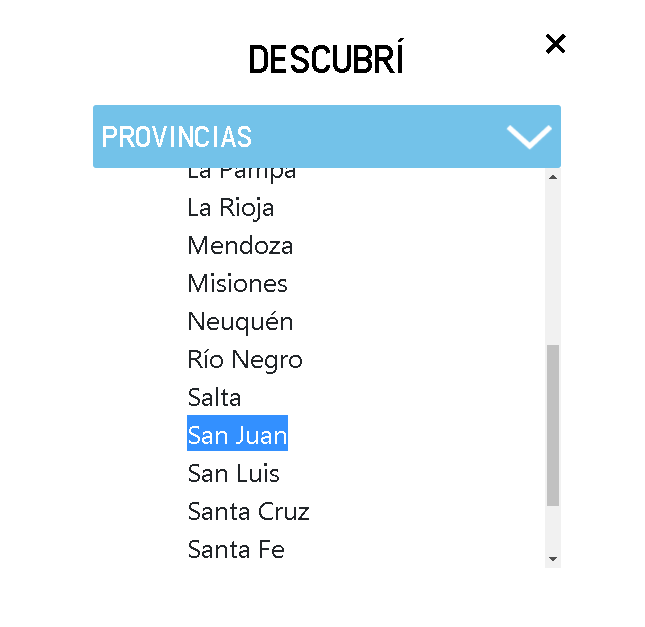This screenshot has width=645, height=627.
Task: Select Río Negro province
Action: click(x=245, y=360)
